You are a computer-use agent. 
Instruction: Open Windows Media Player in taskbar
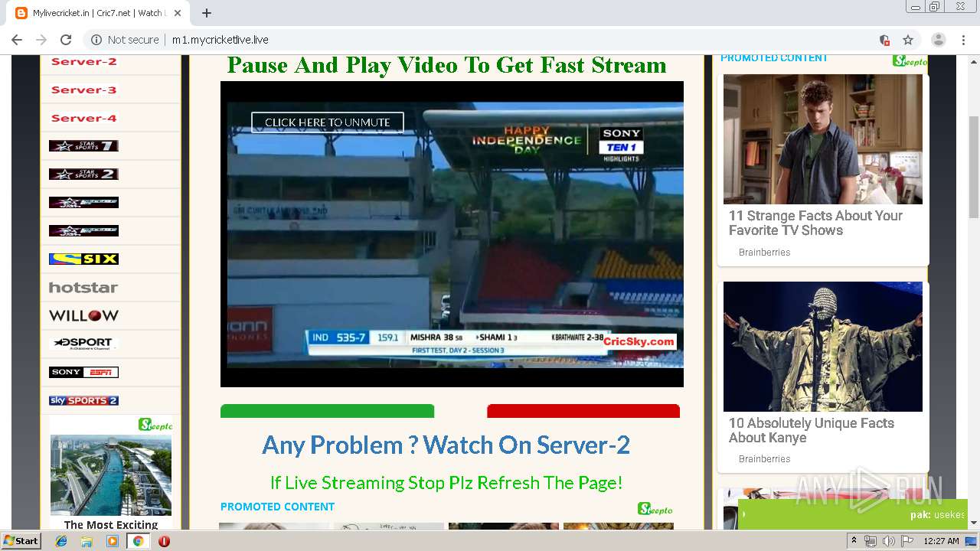(113, 541)
